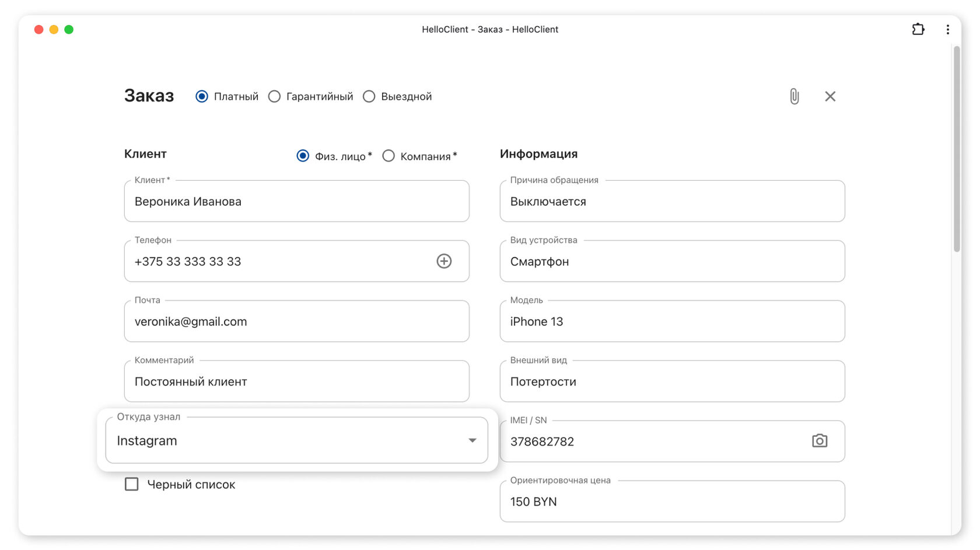The width and height of the screenshot is (980, 550).
Task: Edit the Комментарий field
Action: coord(296,381)
